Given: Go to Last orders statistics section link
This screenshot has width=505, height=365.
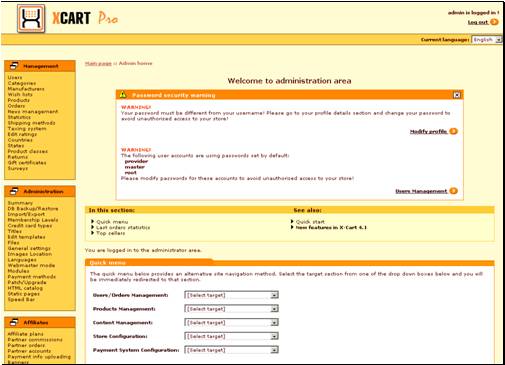Looking at the screenshot, I should click(123, 227).
